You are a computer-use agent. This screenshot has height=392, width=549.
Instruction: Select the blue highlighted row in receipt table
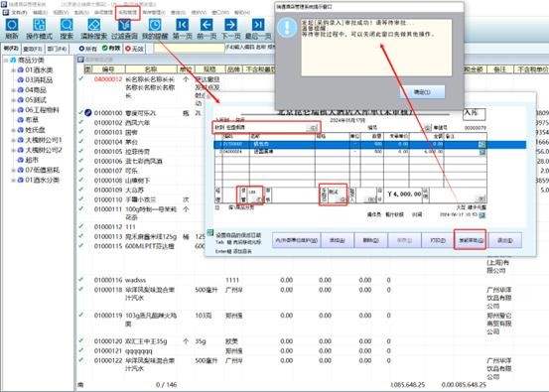(x=369, y=144)
